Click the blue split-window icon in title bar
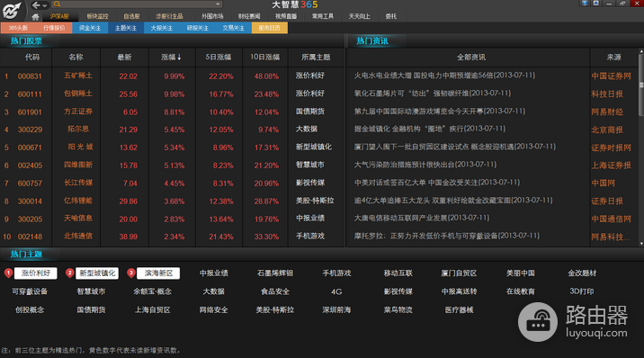644x358 pixels. (585, 4)
